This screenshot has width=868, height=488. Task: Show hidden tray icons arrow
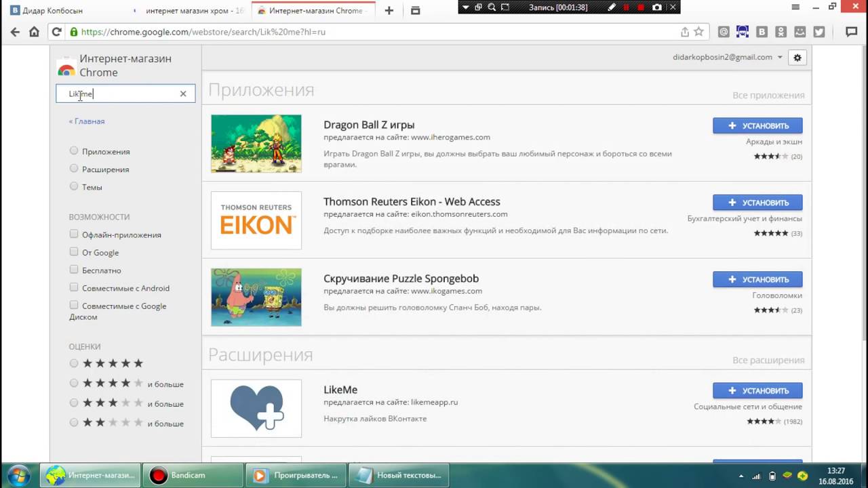tap(741, 476)
